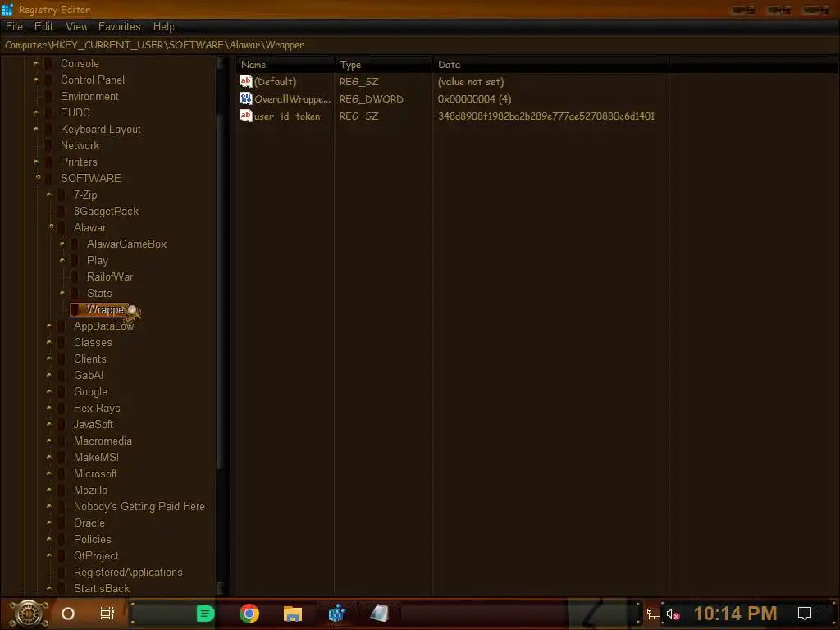This screenshot has width=840, height=630.
Task: Select the SOFTWARE key
Action: pos(90,178)
